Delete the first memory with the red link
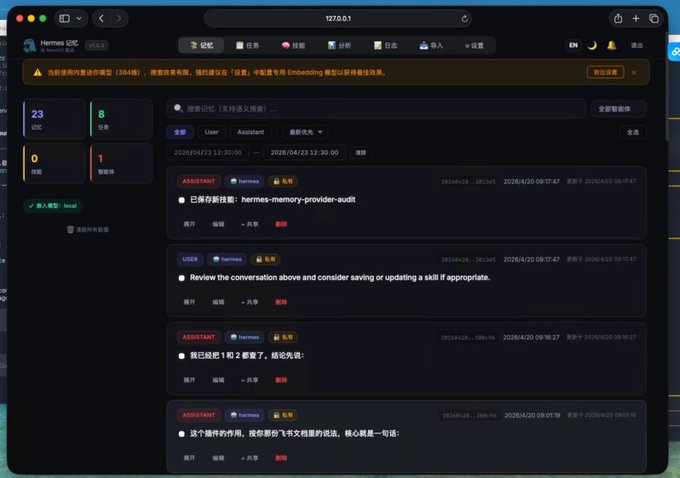The width and height of the screenshot is (680, 478). coord(281,224)
